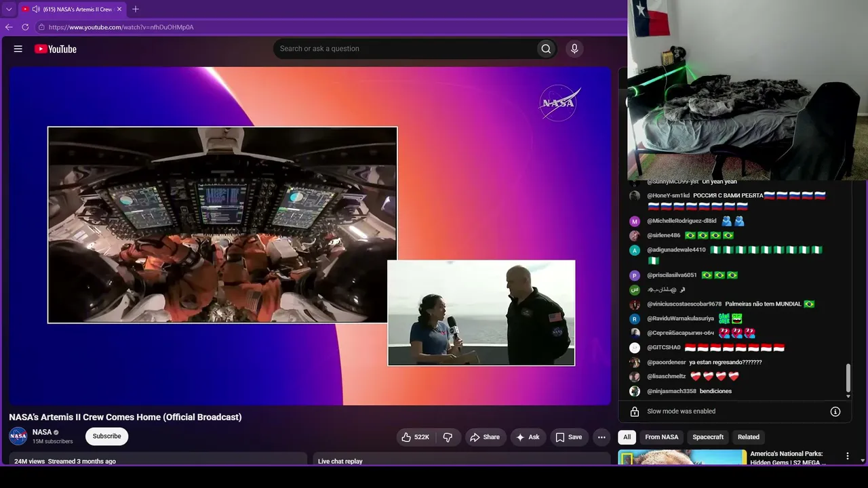Image resolution: width=868 pixels, height=488 pixels.
Task: Click the YouTube search input field
Action: click(405, 49)
